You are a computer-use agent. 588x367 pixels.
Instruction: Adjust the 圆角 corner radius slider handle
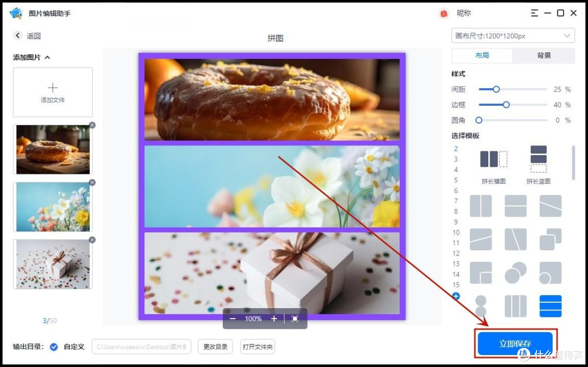(479, 120)
